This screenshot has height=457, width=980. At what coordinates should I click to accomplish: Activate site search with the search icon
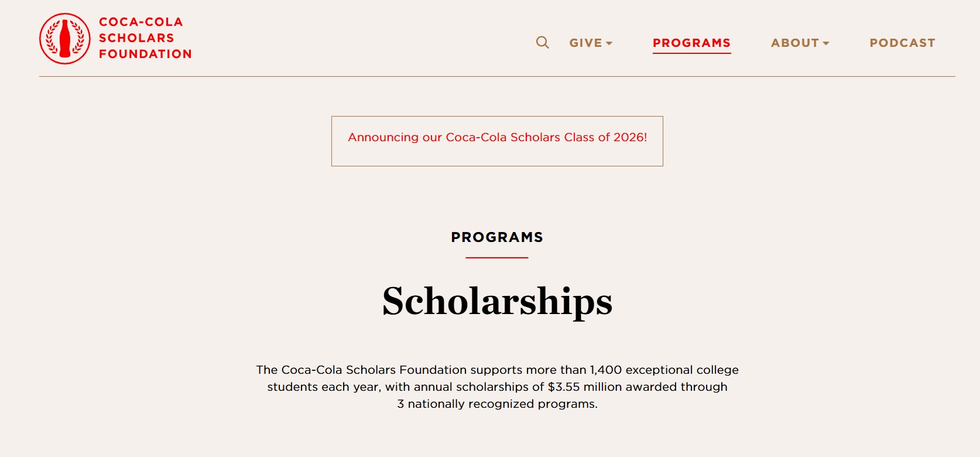[542, 43]
